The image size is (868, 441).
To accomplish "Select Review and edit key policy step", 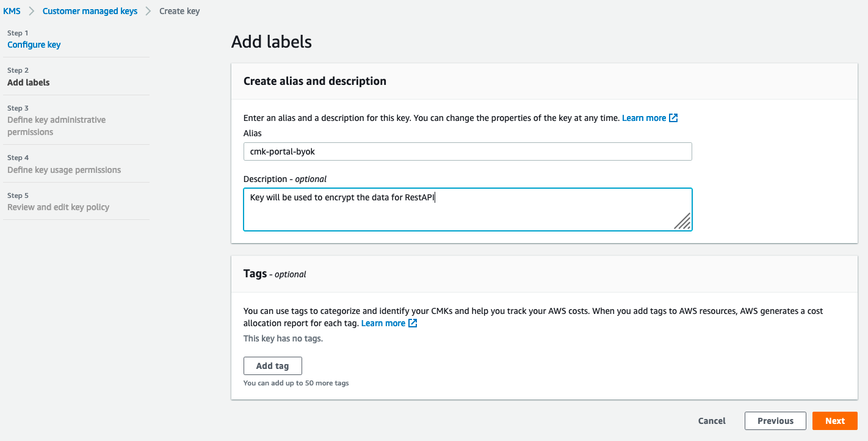I will 58,207.
